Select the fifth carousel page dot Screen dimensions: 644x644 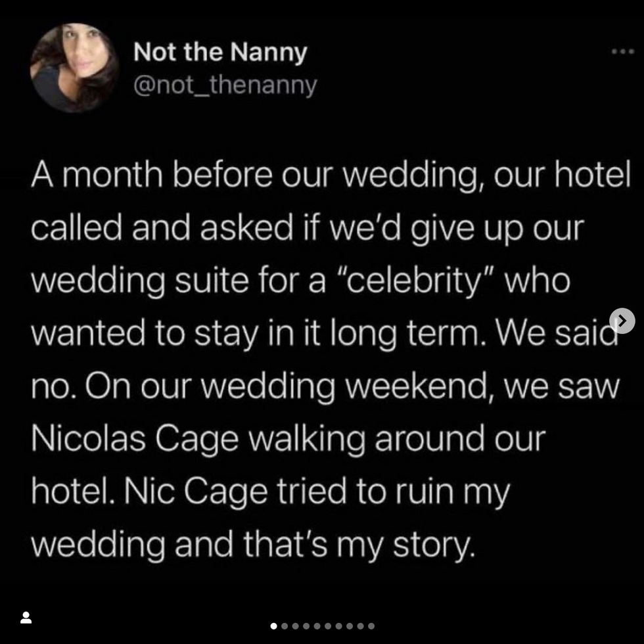(317, 626)
